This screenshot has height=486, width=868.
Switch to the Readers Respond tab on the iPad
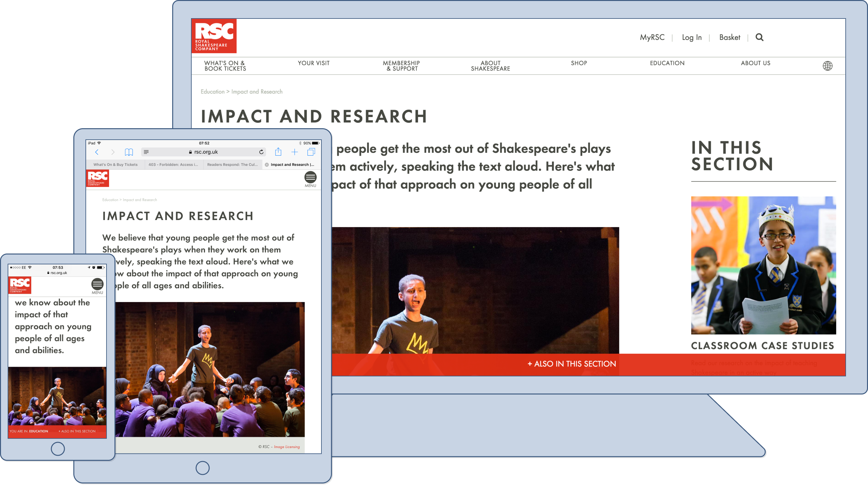[232, 165]
